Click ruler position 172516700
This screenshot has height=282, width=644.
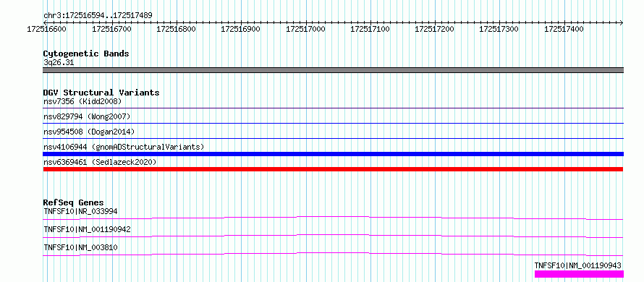[x=111, y=29]
